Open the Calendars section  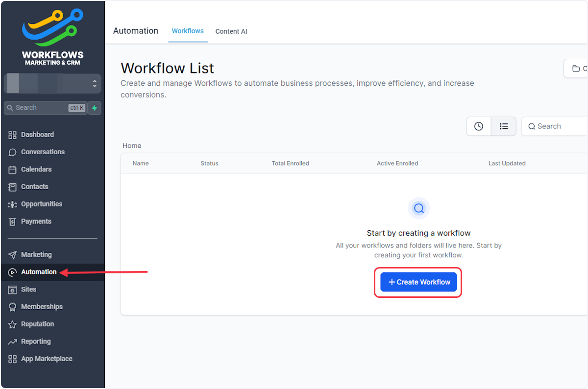(37, 169)
